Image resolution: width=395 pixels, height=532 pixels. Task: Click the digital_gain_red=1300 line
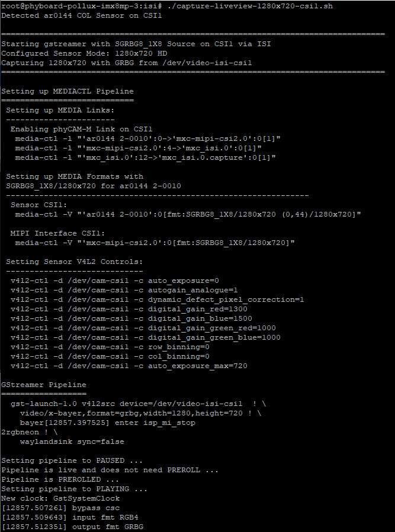tap(129, 309)
